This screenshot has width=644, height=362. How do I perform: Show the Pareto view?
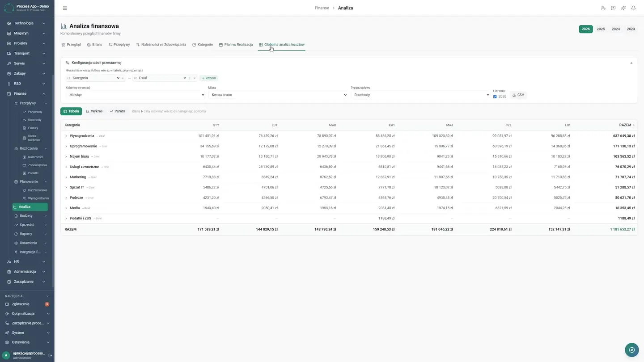point(118,111)
